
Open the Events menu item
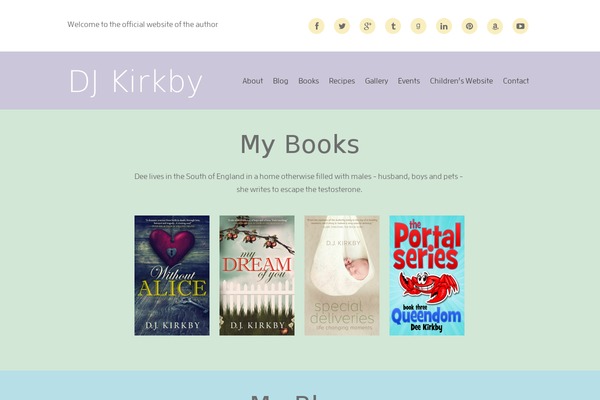[409, 81]
